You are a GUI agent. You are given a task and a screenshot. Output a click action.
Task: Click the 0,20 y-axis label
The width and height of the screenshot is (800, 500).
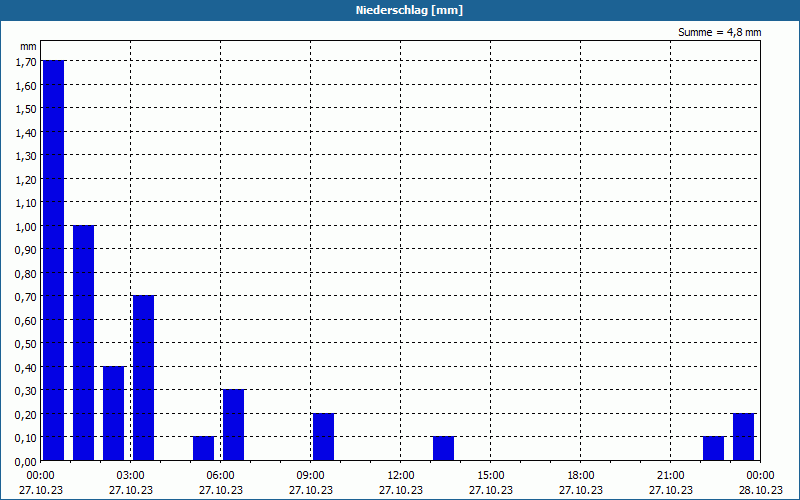pyautogui.click(x=26, y=414)
